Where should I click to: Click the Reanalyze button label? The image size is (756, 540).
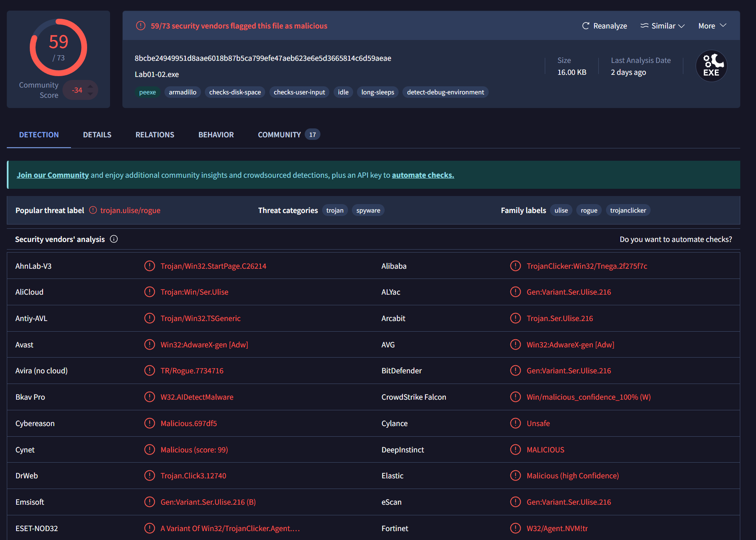610,26
